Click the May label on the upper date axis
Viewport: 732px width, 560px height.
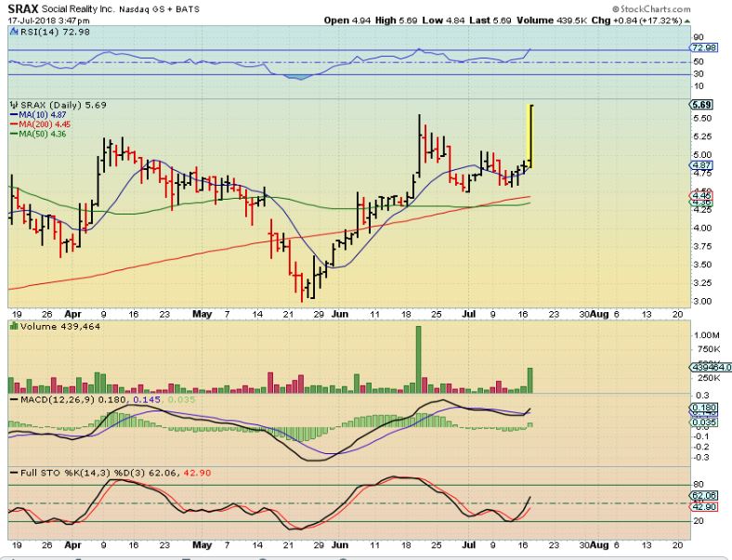(x=202, y=314)
